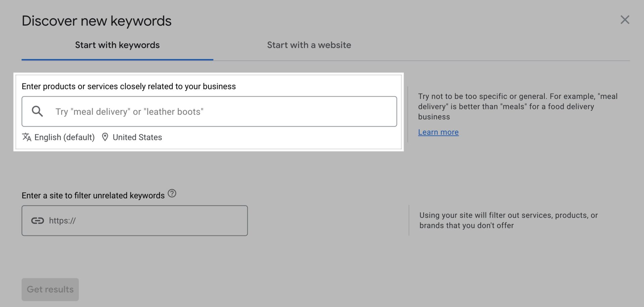Click the search magnifier icon in keyword field
The height and width of the screenshot is (307, 644).
pyautogui.click(x=37, y=111)
